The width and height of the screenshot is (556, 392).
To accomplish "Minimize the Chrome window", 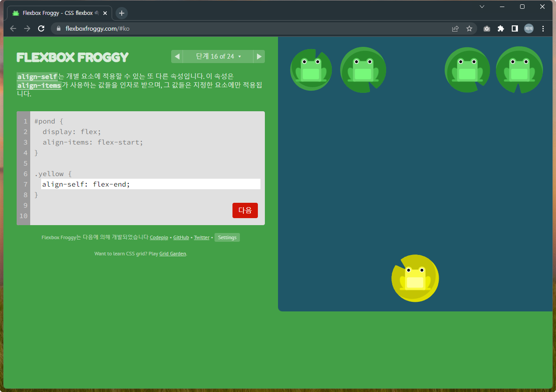I will [x=502, y=7].
